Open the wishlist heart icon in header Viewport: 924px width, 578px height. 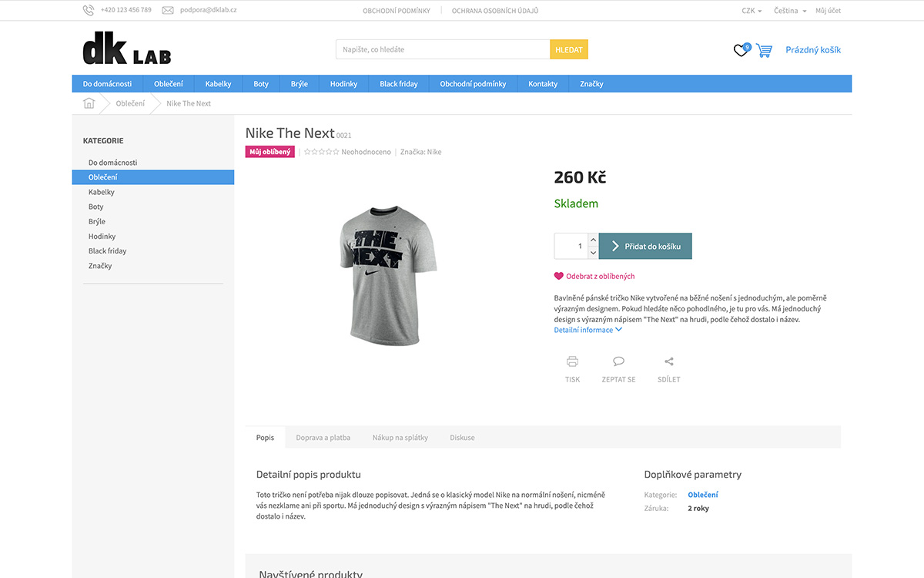point(741,51)
